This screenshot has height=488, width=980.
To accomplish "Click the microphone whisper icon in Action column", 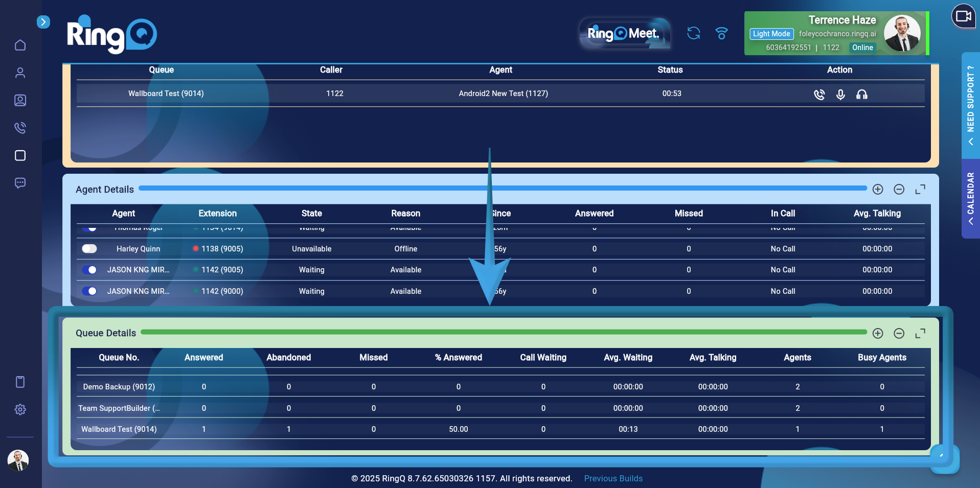I will [840, 94].
